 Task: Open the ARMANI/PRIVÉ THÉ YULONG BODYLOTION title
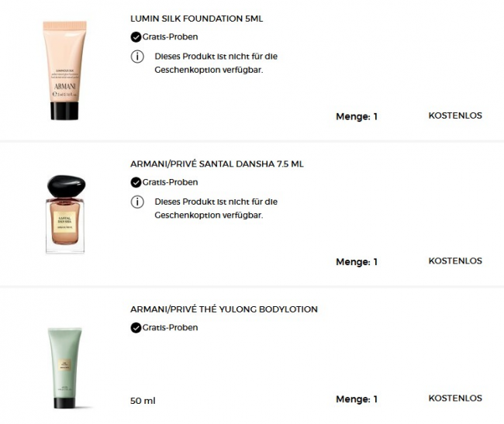pyautogui.click(x=224, y=309)
